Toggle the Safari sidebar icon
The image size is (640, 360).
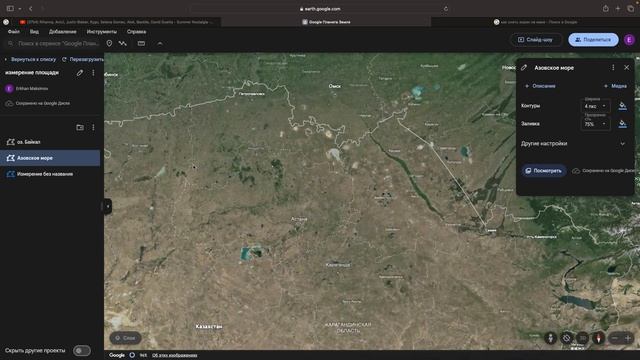[x=10, y=9]
